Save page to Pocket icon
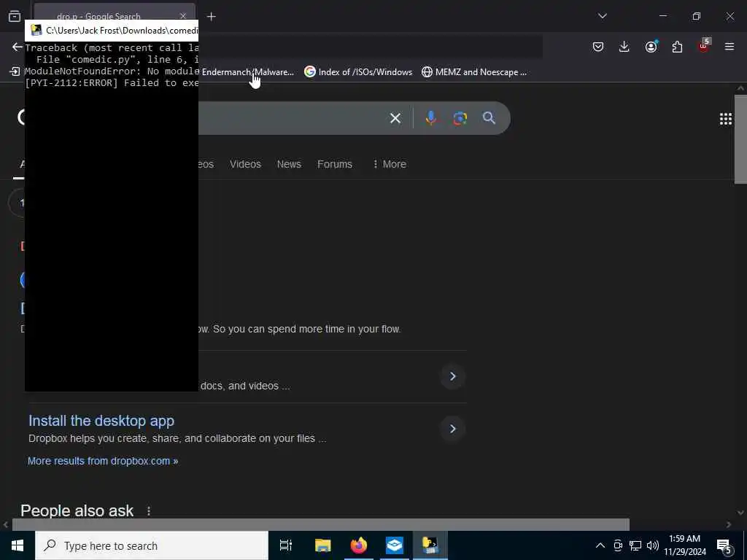 (x=598, y=47)
